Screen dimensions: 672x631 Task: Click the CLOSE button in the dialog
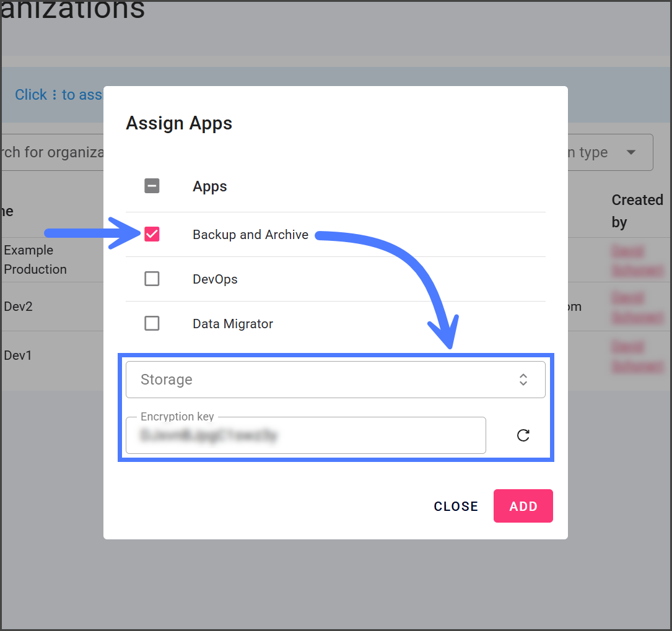point(456,506)
